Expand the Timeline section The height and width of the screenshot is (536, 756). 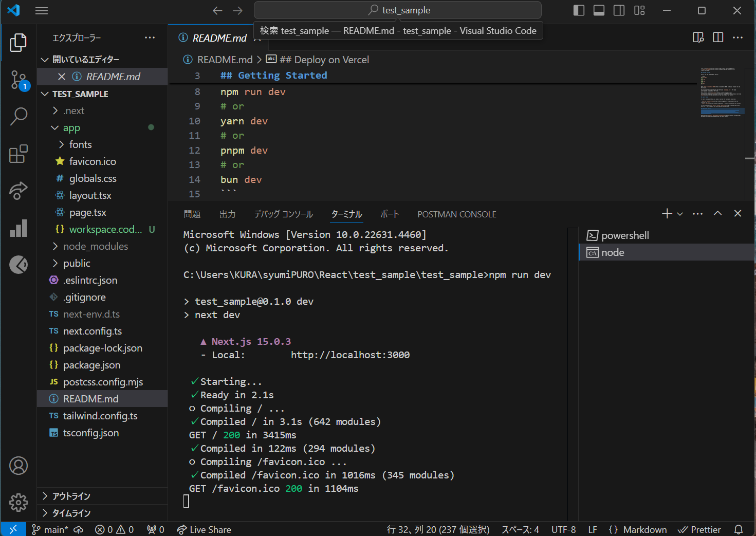pyautogui.click(x=103, y=513)
